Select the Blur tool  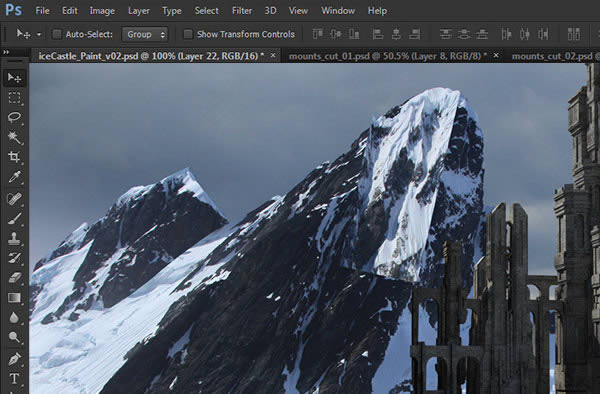(x=15, y=317)
